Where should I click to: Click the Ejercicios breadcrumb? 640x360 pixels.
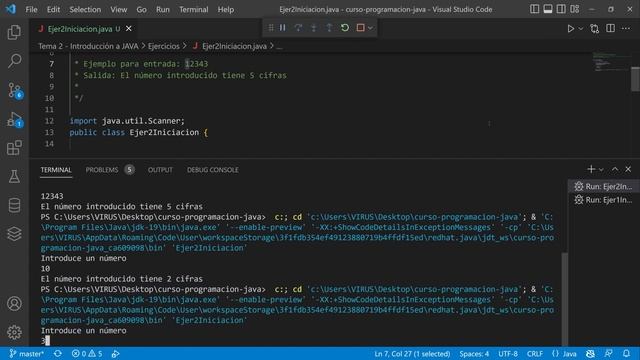164,46
